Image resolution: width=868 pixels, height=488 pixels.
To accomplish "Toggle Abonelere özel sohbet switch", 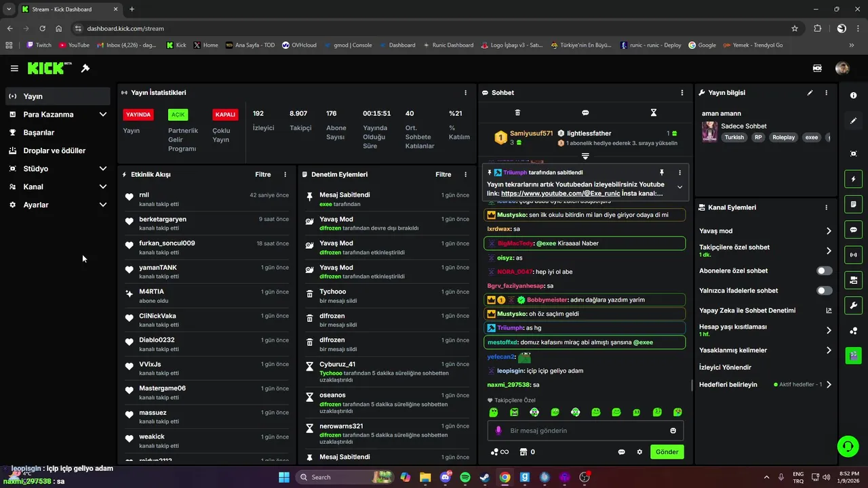I will pyautogui.click(x=824, y=270).
